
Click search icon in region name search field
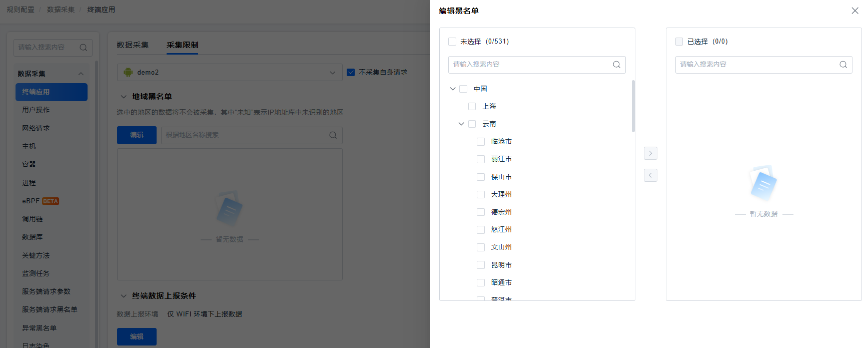(x=333, y=135)
